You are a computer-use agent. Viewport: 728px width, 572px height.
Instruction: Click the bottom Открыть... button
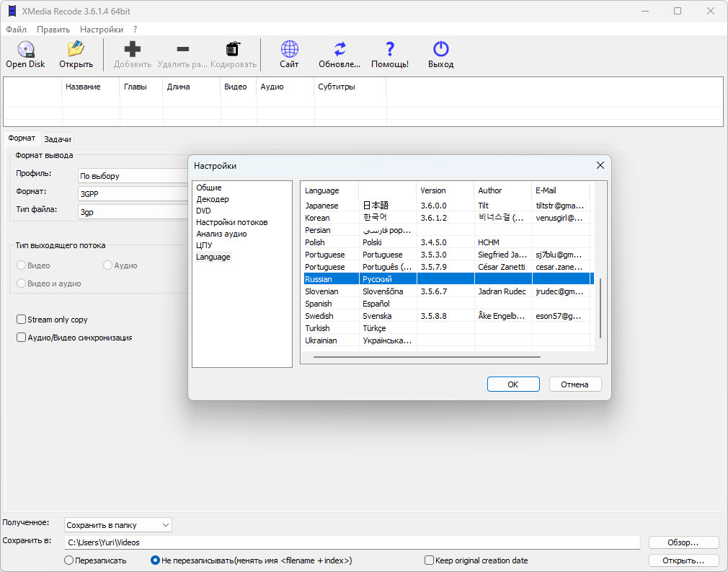click(683, 560)
